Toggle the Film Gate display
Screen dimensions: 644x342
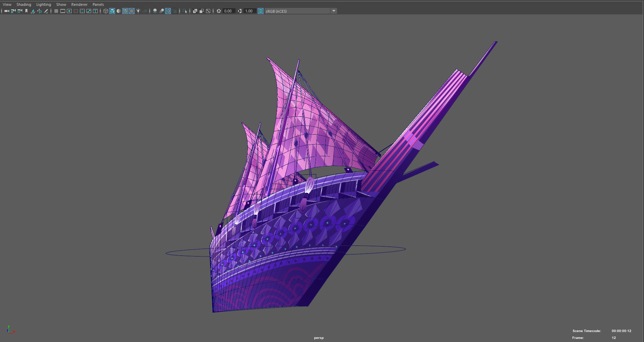coord(63,11)
